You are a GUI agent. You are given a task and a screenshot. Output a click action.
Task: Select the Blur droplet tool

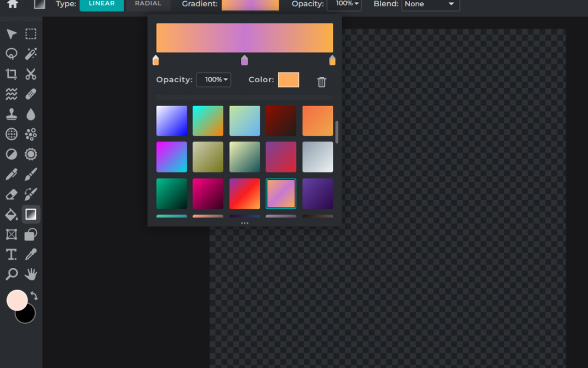[31, 114]
